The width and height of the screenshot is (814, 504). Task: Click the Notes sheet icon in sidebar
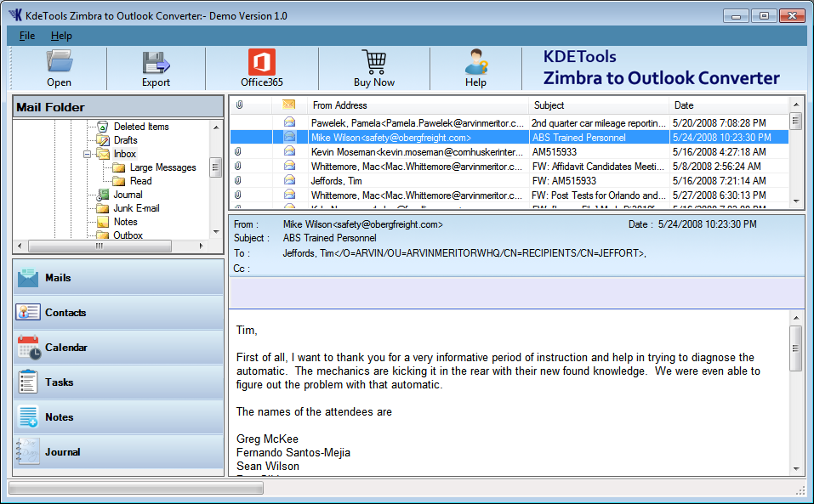point(28,416)
